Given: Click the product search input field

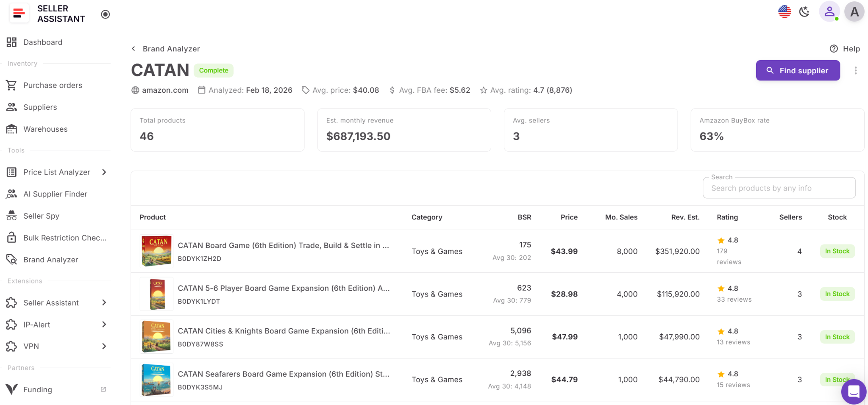Looking at the screenshot, I should [779, 188].
